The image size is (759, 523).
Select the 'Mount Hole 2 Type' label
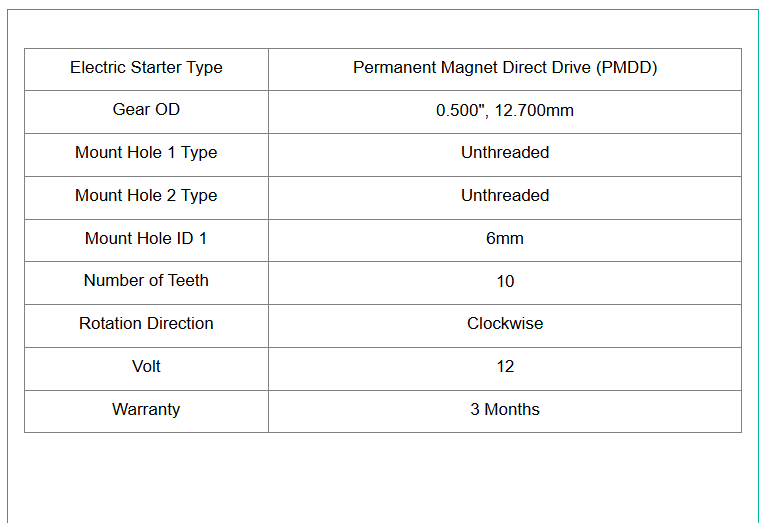[146, 196]
